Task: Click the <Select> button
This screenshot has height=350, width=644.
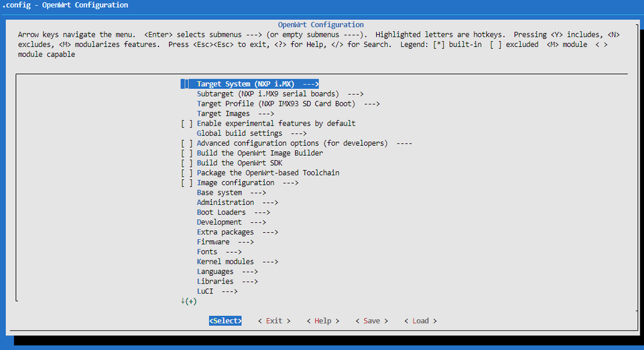Action: 225,321
